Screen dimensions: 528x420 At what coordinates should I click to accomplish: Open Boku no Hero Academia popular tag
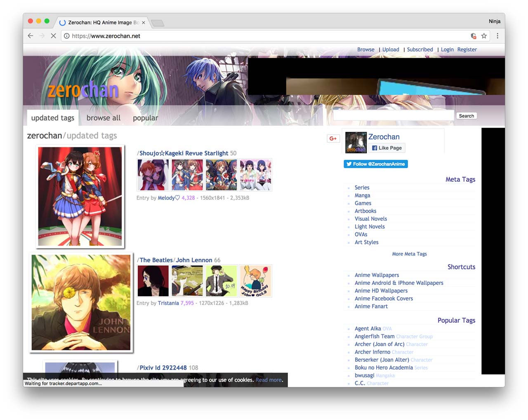[384, 368]
